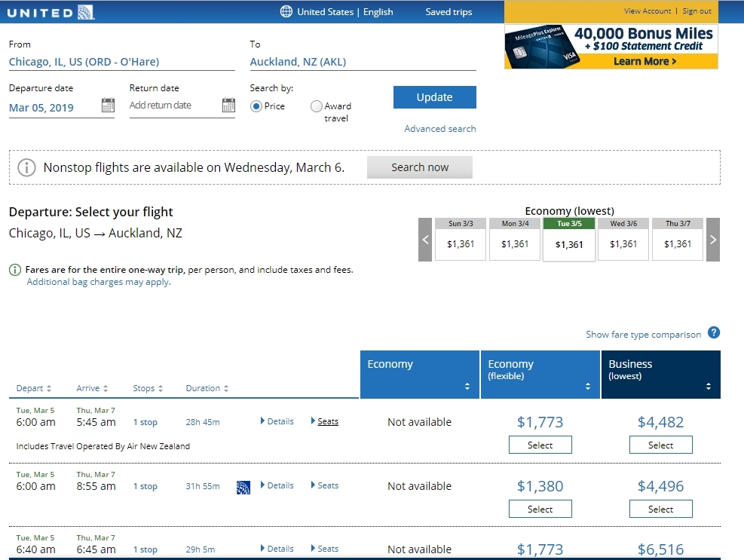Image resolution: width=744 pixels, height=560 pixels.
Task: Click the globe language icon
Action: (286, 11)
